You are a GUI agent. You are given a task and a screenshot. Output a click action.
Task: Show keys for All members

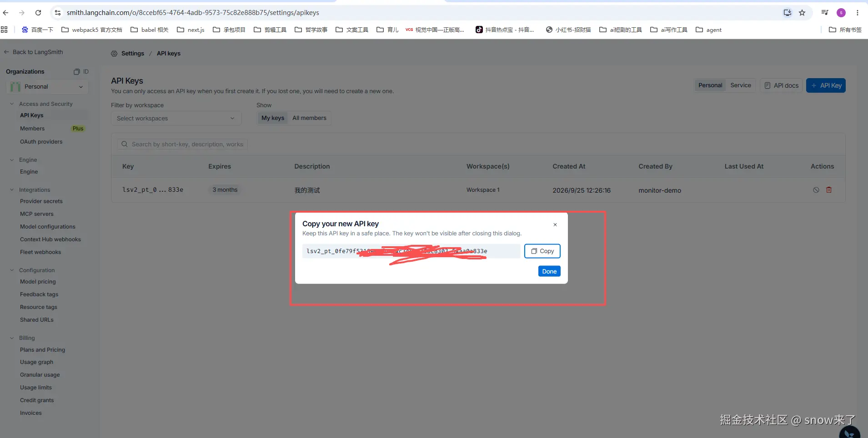[x=309, y=118]
